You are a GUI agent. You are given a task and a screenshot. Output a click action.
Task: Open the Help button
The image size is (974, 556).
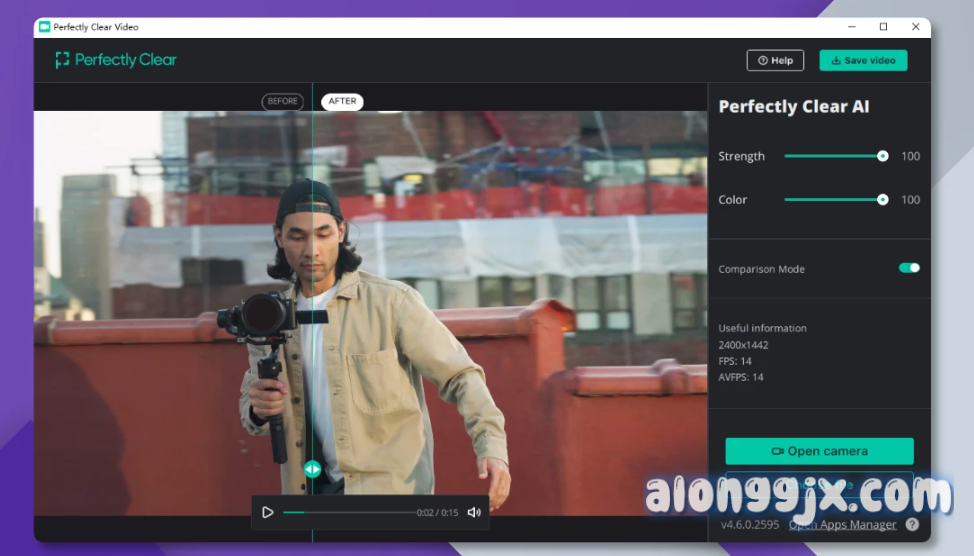point(775,61)
